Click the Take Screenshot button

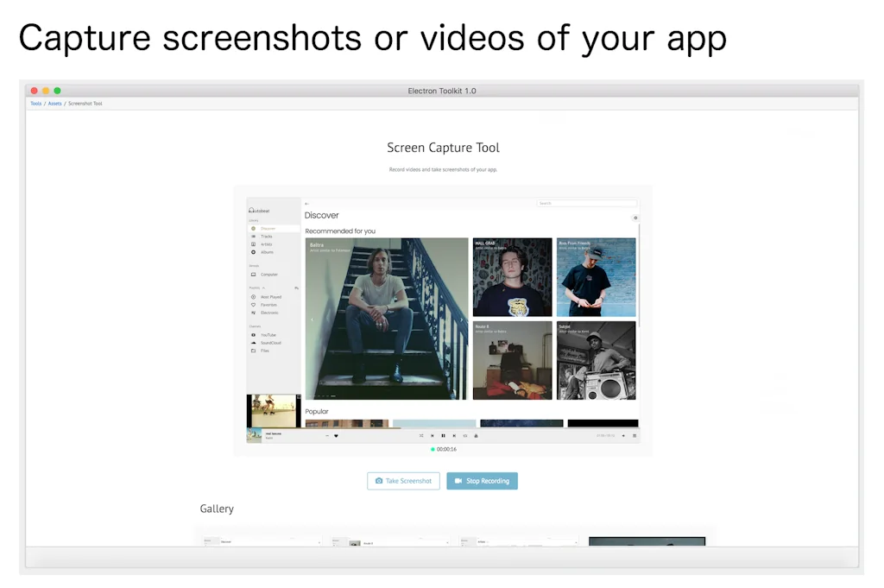403,481
